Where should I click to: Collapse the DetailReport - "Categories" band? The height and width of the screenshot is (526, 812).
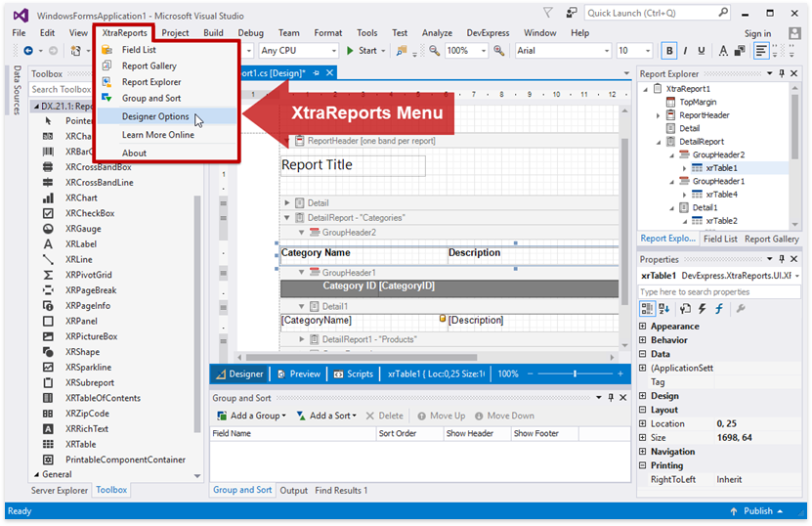[287, 218]
